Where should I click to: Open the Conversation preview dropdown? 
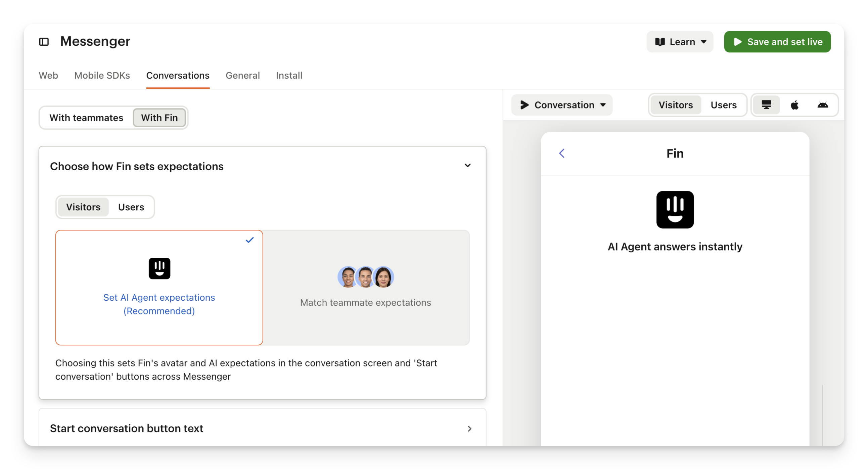click(562, 105)
